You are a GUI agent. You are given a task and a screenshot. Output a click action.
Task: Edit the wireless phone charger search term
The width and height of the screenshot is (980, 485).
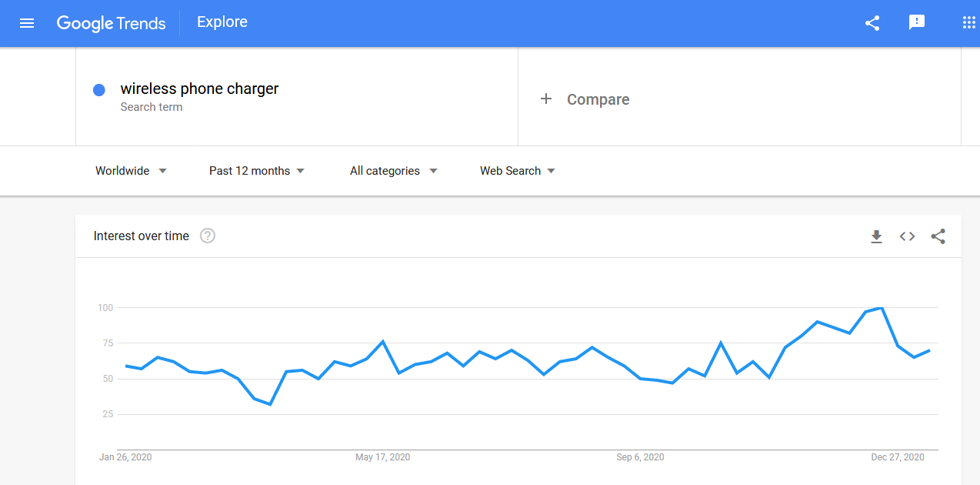[x=199, y=89]
